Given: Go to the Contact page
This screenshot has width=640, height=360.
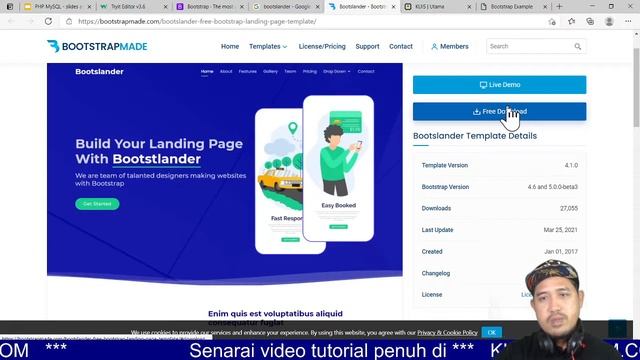Looking at the screenshot, I should click(x=401, y=47).
